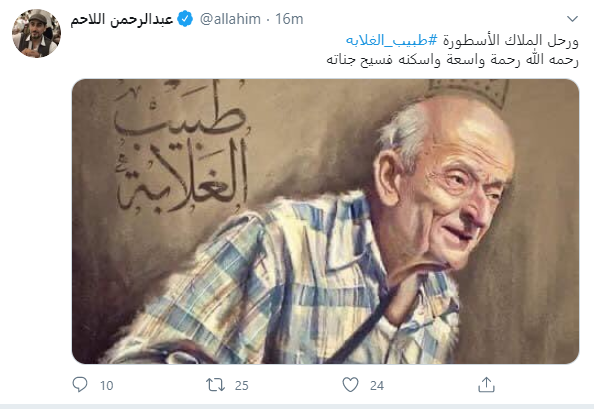Like the tweet with the heart icon

[x=350, y=385]
